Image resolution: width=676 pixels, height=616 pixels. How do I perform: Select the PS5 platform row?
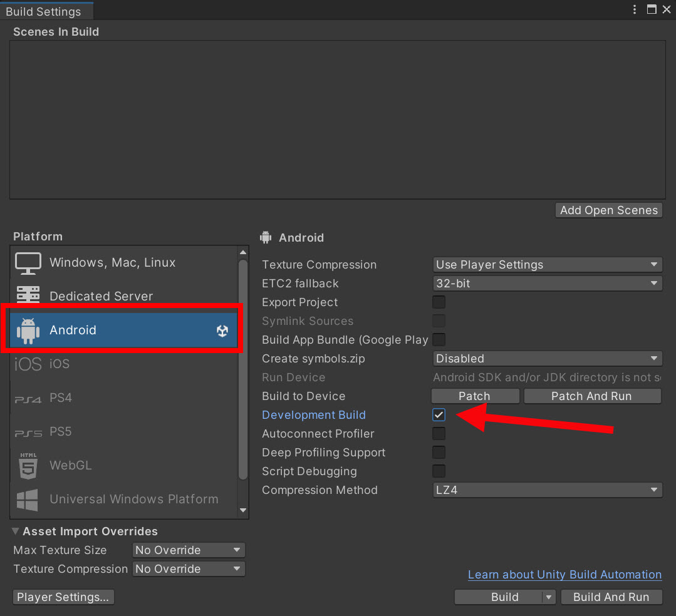click(123, 431)
